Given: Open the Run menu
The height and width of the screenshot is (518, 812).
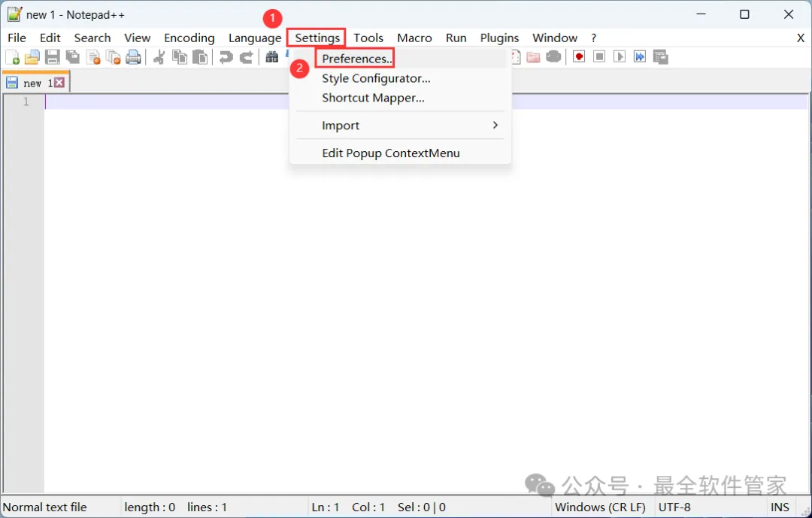Looking at the screenshot, I should tap(456, 38).
